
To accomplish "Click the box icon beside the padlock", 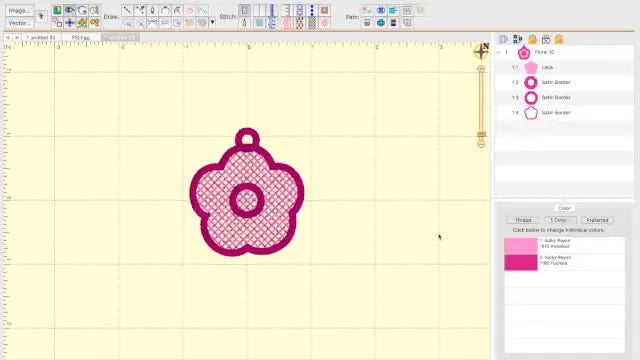I will (x=546, y=39).
